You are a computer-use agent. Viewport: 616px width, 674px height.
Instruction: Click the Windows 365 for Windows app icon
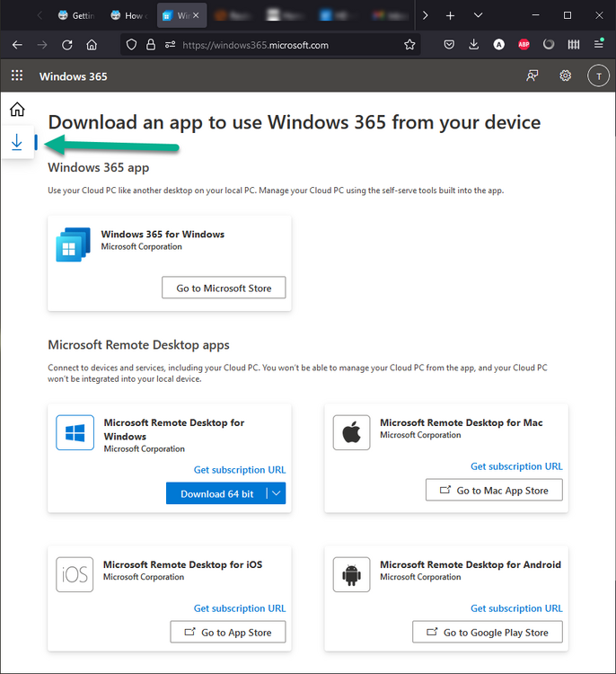tap(73, 244)
